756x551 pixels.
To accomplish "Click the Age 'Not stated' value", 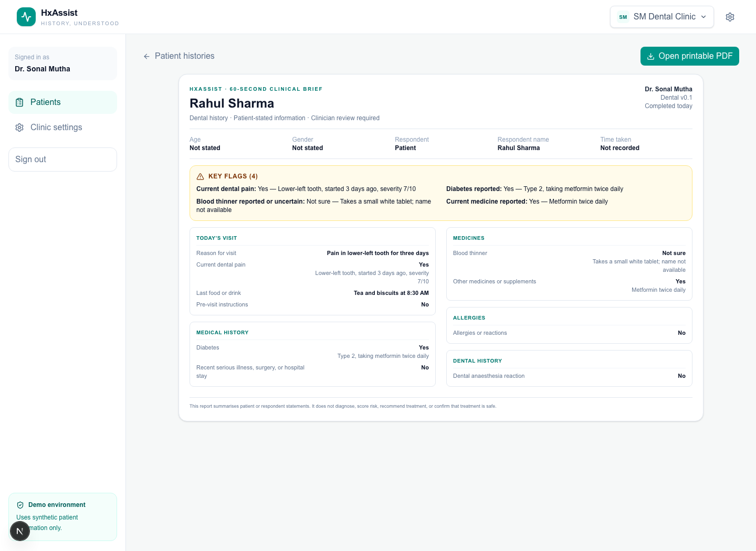I will click(205, 148).
